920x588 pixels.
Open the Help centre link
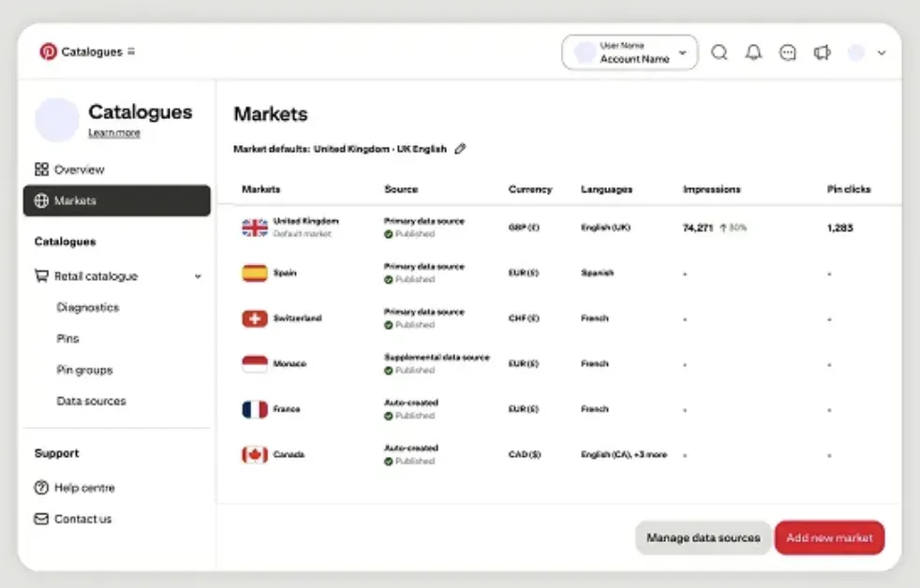point(84,488)
